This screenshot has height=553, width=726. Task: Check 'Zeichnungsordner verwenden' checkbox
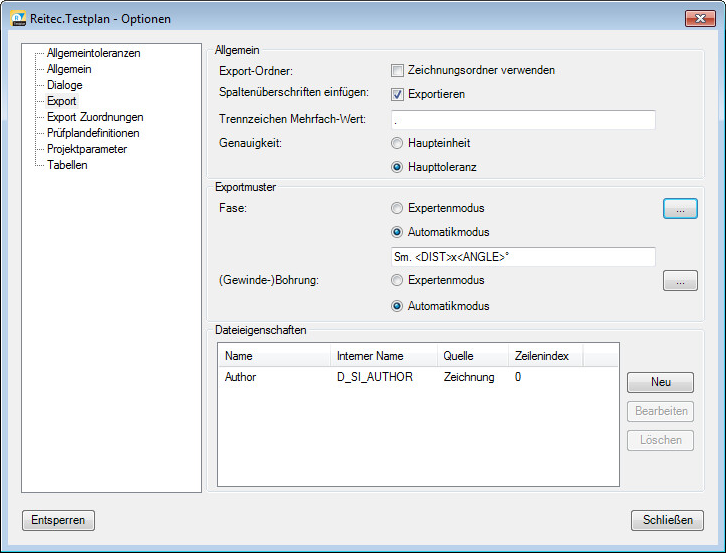398,71
